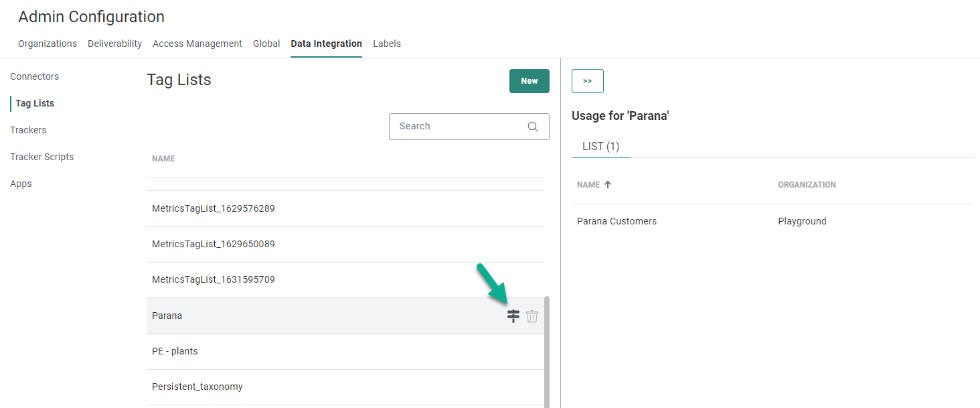Select the PE - plants tag list
The width and height of the screenshot is (980, 408).
175,351
